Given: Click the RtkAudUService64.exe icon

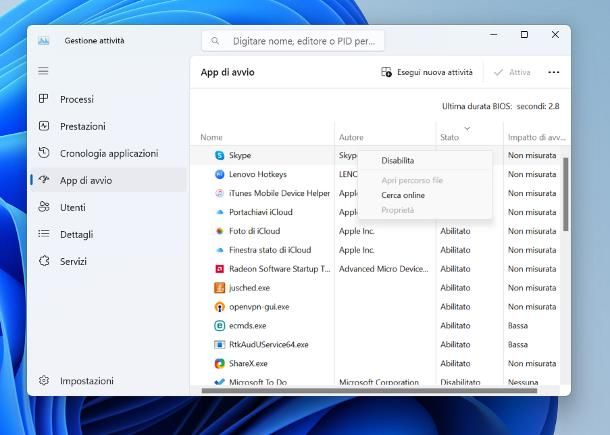Looking at the screenshot, I should tap(219, 344).
